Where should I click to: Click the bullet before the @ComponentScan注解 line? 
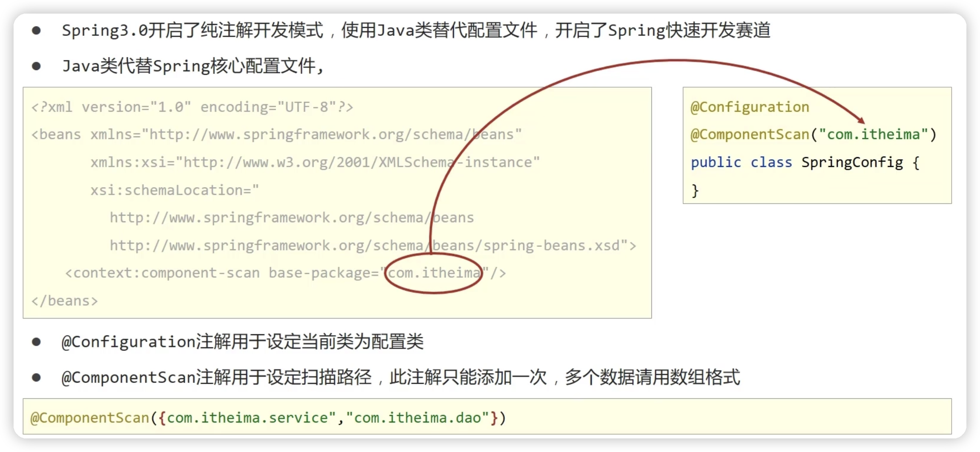point(36,377)
